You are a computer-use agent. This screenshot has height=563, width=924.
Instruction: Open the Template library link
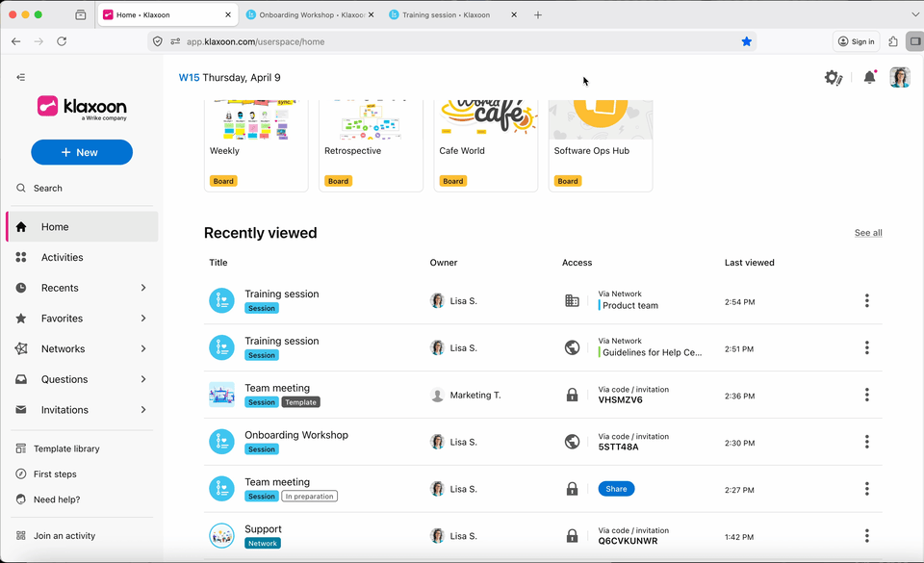[x=66, y=448]
